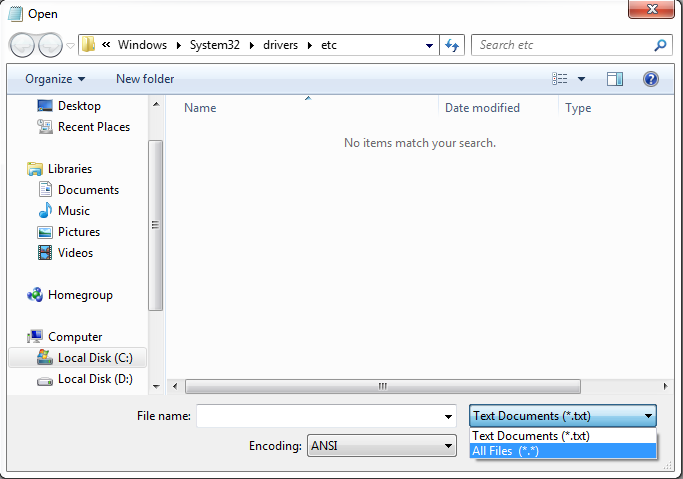This screenshot has height=479, width=683.
Task: Click the change view icon
Action: 560,79
